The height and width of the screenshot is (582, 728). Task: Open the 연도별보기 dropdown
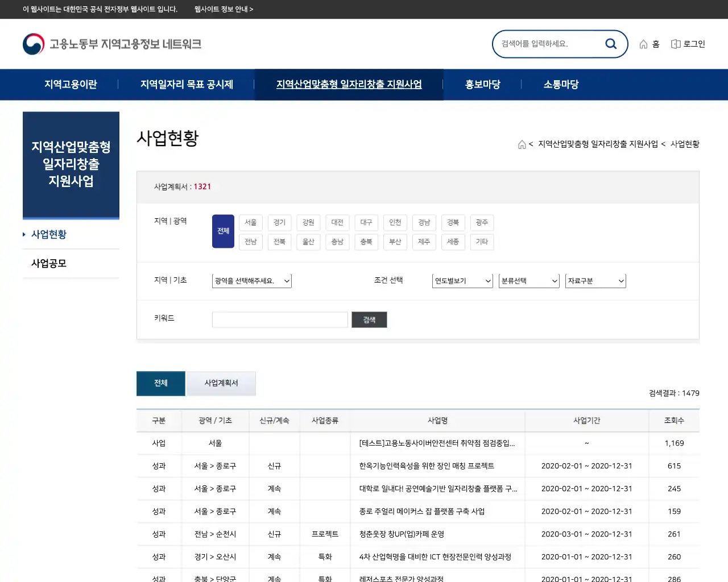pos(462,280)
